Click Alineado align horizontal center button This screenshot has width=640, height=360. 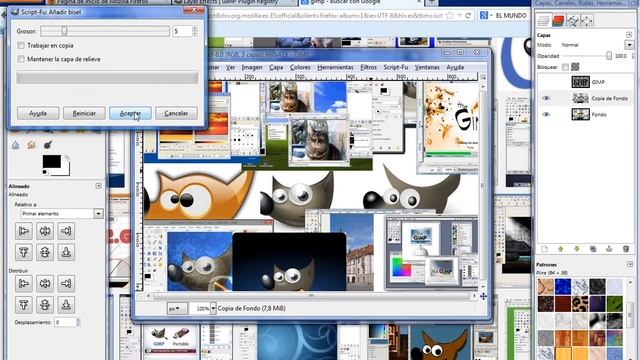point(45,231)
